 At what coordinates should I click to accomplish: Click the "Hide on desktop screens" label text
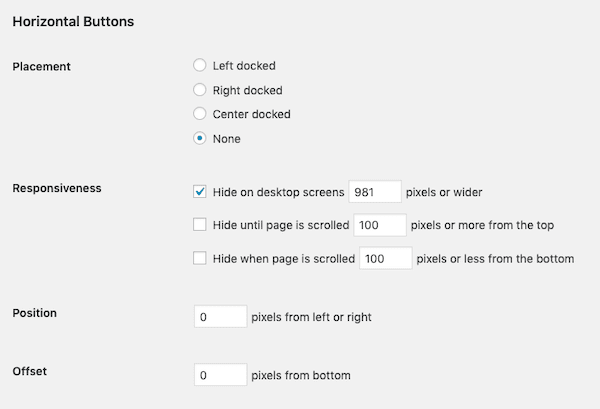[279, 192]
